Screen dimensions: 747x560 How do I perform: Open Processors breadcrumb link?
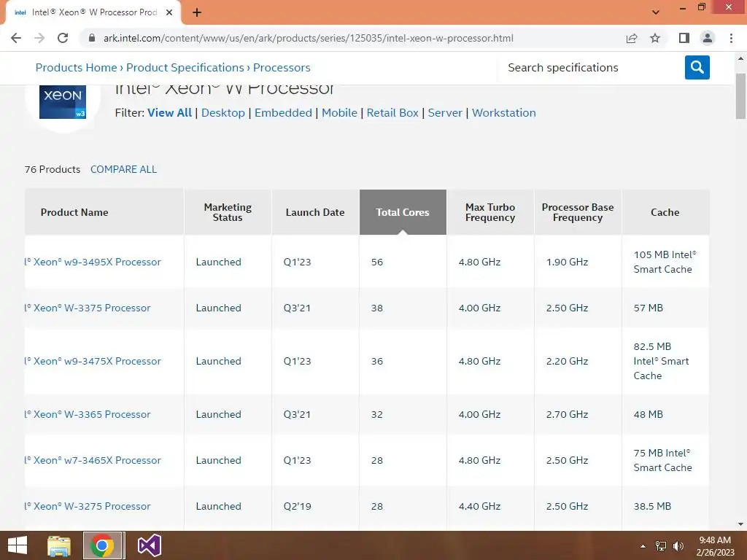coord(282,68)
